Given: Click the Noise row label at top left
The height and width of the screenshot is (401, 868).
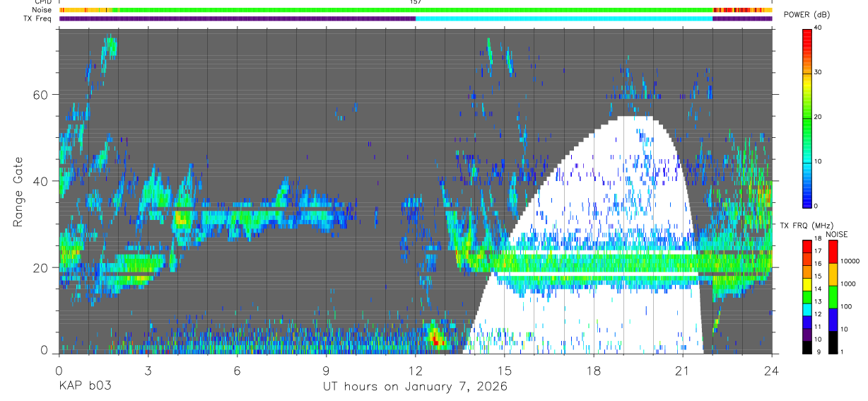Looking at the screenshot, I should pyautogui.click(x=42, y=10).
